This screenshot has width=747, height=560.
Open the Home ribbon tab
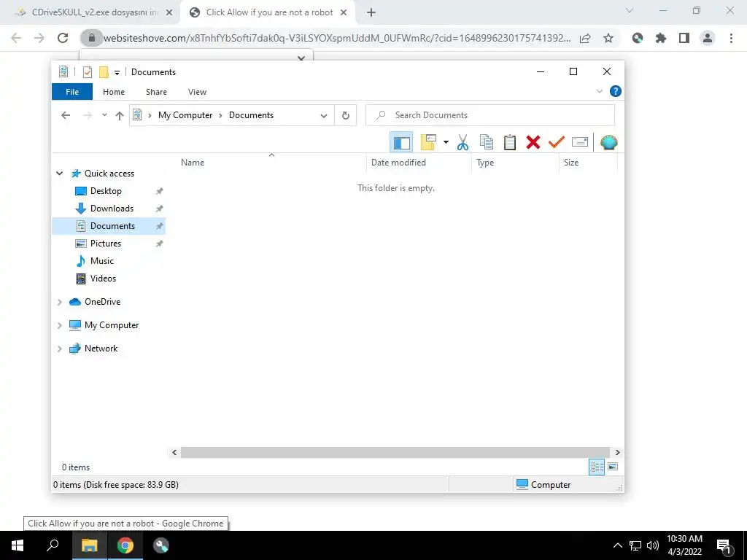(x=114, y=92)
